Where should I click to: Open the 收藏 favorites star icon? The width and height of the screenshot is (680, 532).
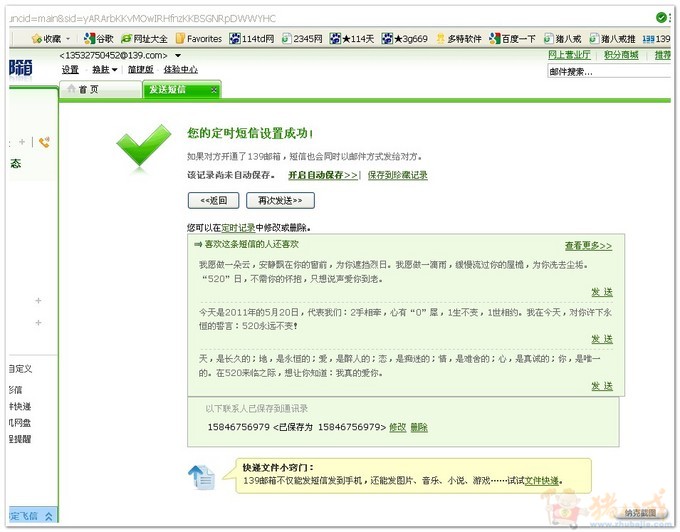pyautogui.click(x=37, y=39)
